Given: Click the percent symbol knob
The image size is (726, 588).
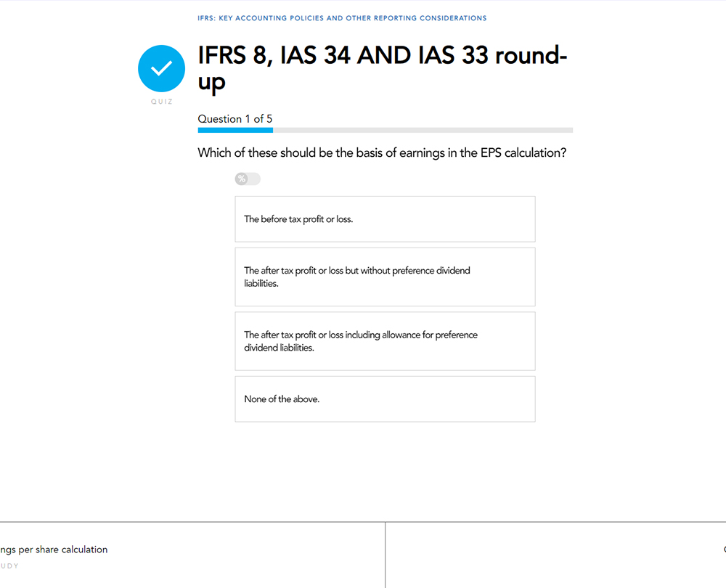Looking at the screenshot, I should [x=242, y=179].
